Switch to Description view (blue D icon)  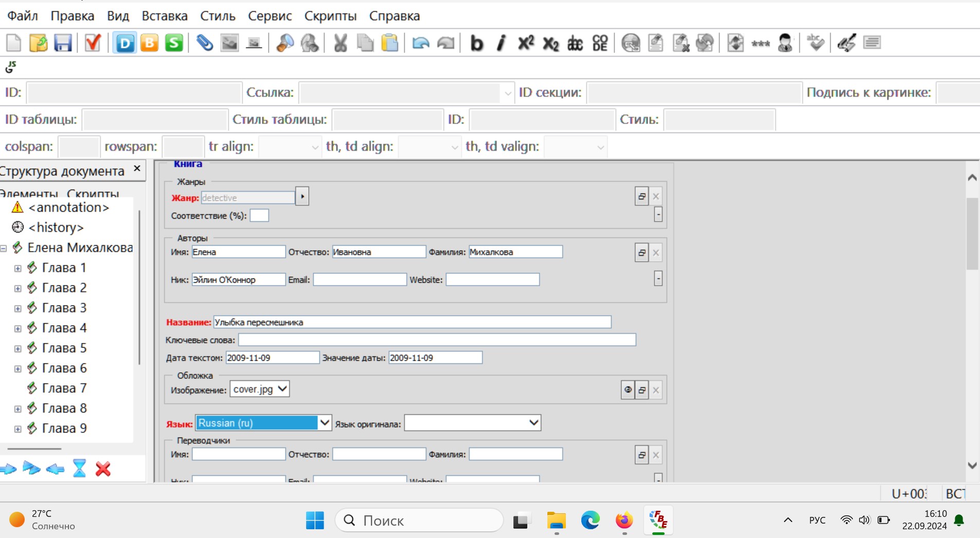coord(124,43)
